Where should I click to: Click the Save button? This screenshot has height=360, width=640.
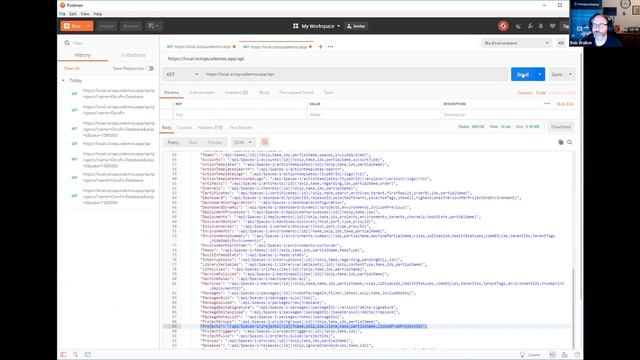point(557,74)
